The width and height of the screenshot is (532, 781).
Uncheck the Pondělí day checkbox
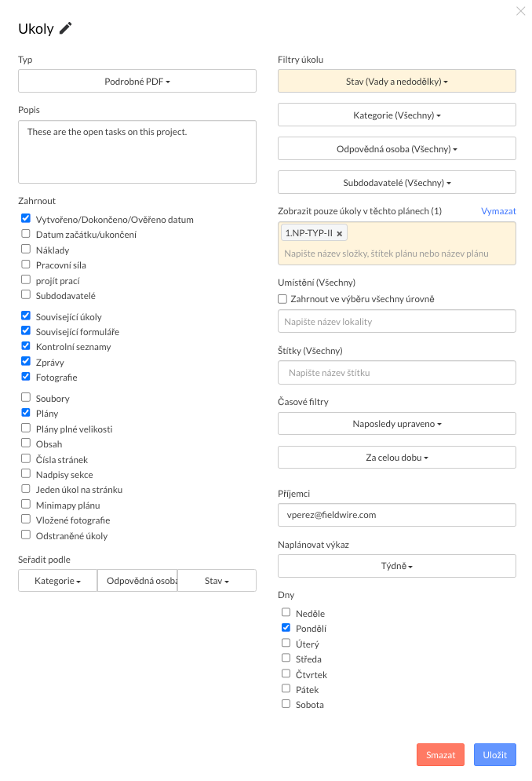(286, 627)
